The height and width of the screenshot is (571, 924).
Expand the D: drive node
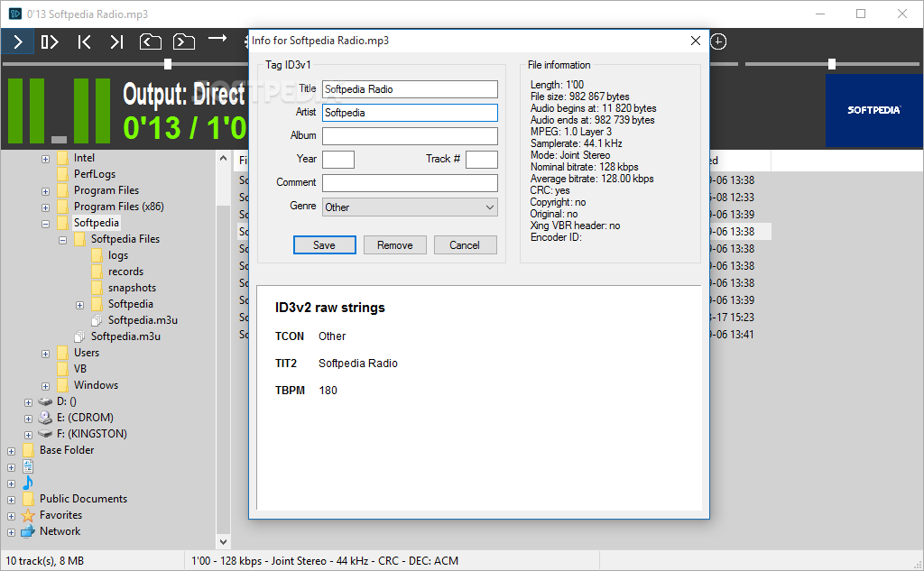tap(28, 402)
